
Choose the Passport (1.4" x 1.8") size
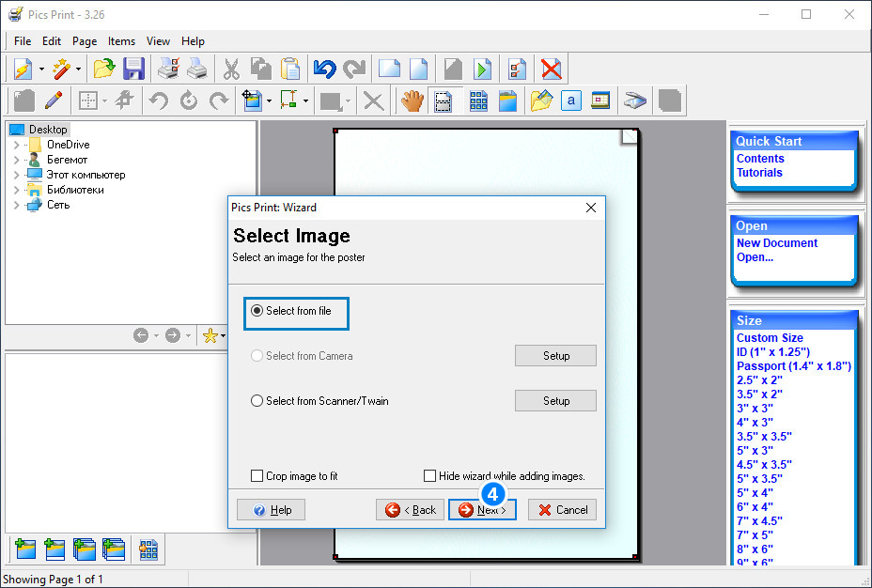[794, 366]
